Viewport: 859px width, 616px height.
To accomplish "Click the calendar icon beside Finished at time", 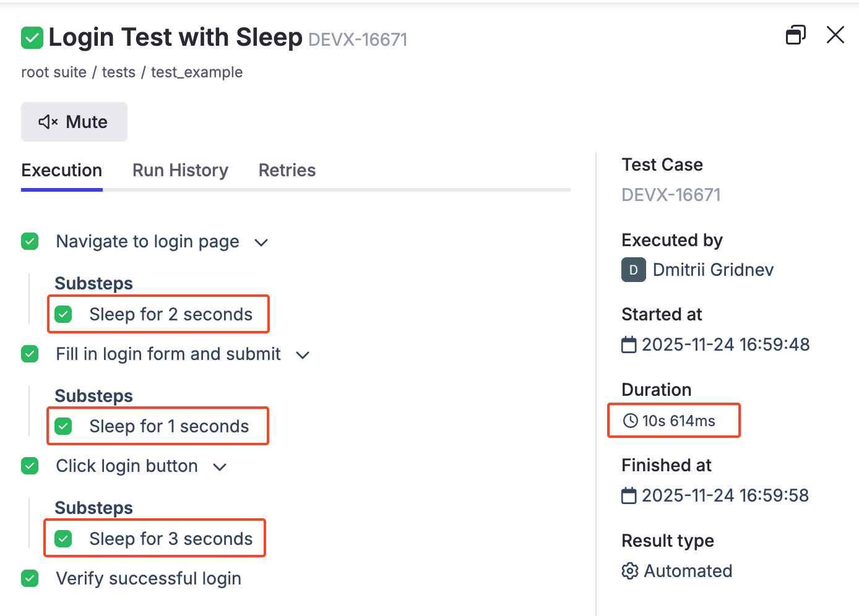I will (629, 495).
